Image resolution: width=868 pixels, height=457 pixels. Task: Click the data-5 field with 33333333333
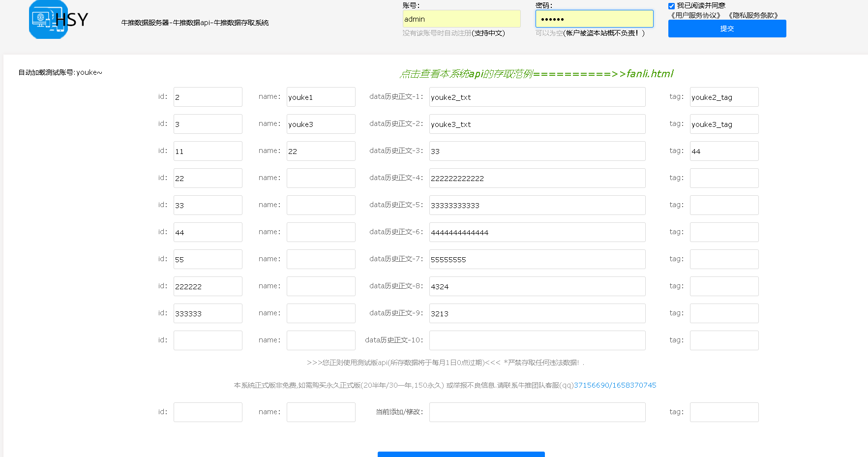(538, 205)
